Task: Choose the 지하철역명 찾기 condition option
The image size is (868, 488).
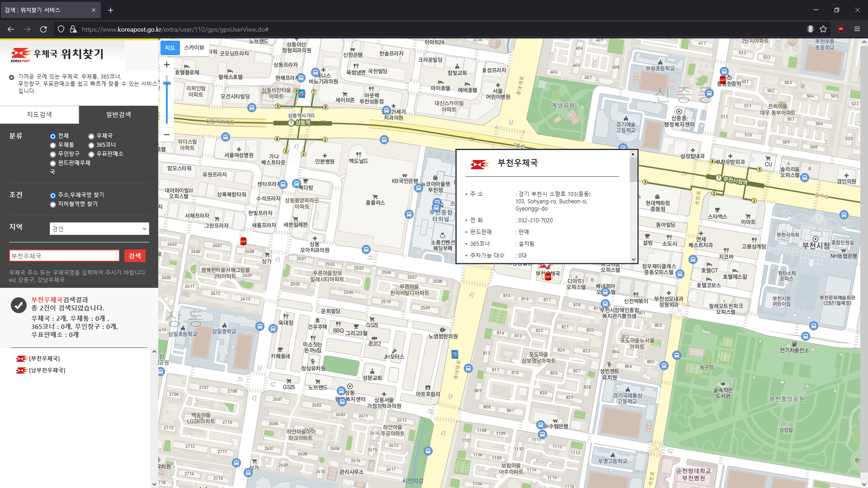Action: point(53,204)
